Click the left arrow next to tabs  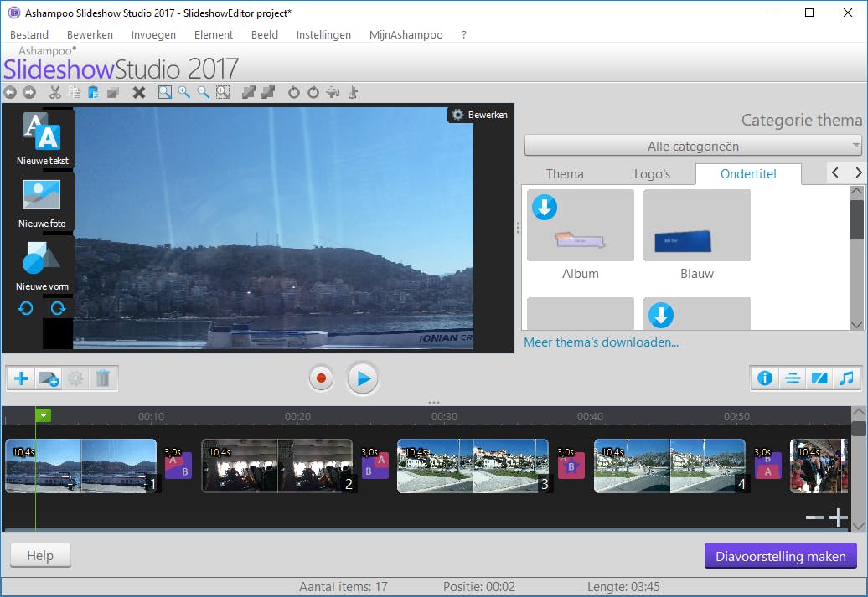835,172
